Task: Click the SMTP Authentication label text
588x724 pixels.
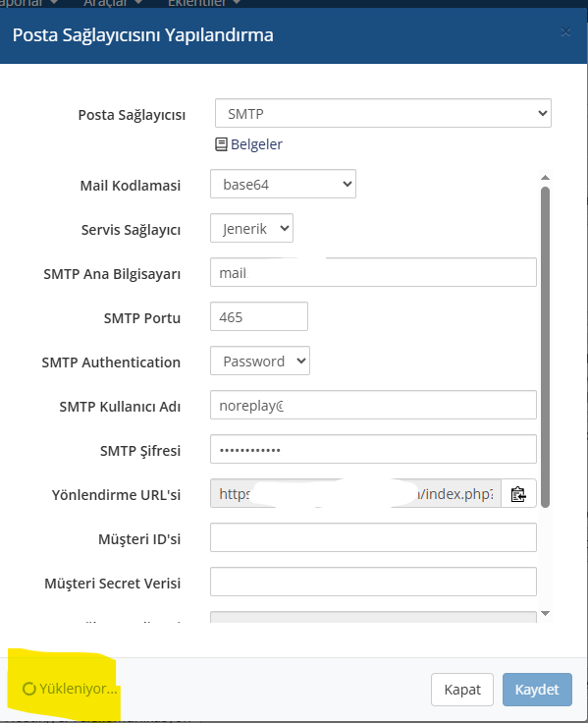Action: 111,362
